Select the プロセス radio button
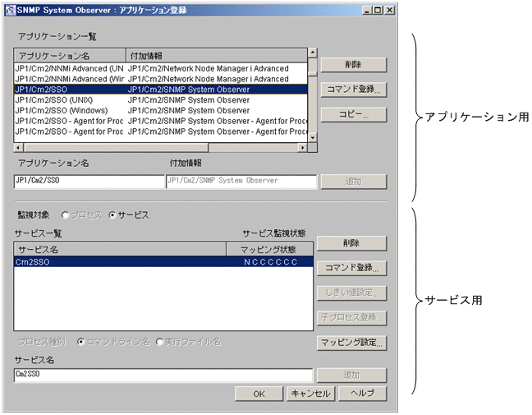 tap(65, 215)
